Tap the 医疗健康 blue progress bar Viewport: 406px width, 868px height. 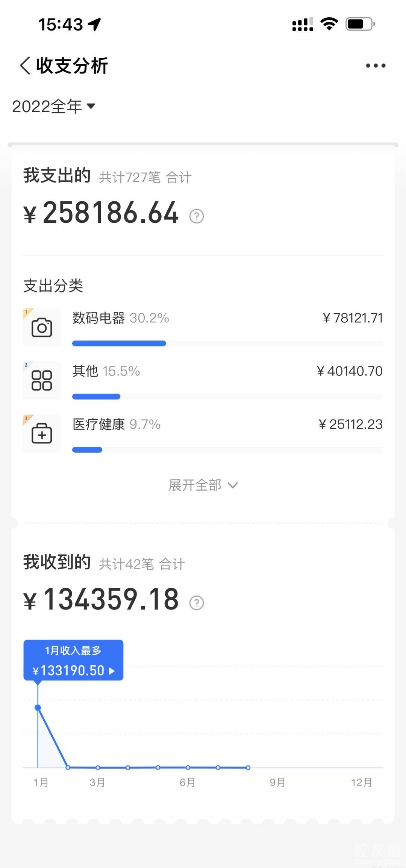pyautogui.click(x=87, y=450)
